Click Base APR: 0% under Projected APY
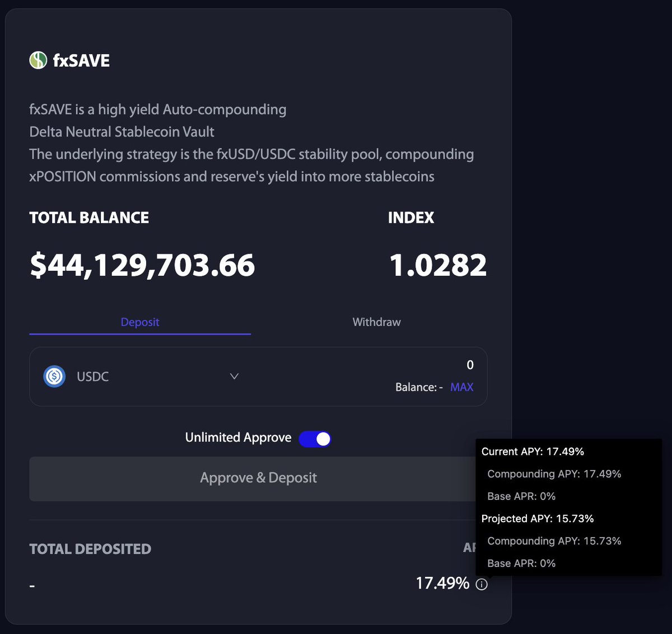The height and width of the screenshot is (634, 672). pos(521,563)
